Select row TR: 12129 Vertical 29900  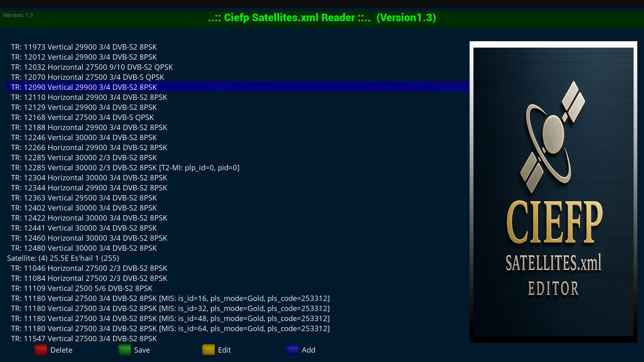[x=238, y=107]
